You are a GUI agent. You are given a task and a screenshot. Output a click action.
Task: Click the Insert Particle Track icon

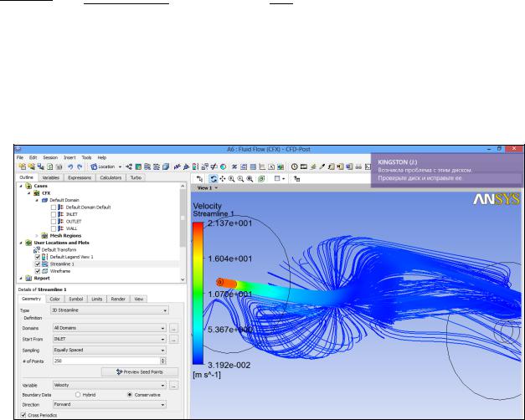(x=157, y=166)
